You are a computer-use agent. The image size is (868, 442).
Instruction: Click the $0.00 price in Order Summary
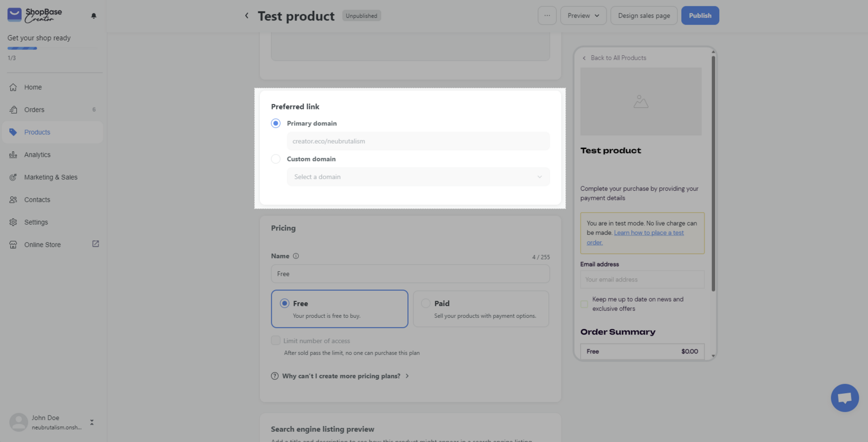tap(690, 351)
